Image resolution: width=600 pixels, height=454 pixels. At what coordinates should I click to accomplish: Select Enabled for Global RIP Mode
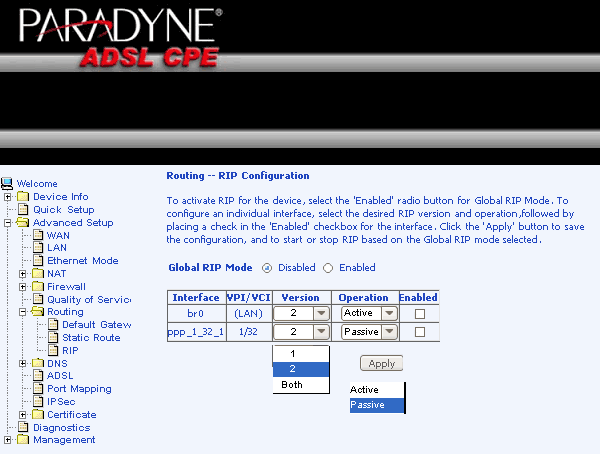click(328, 268)
